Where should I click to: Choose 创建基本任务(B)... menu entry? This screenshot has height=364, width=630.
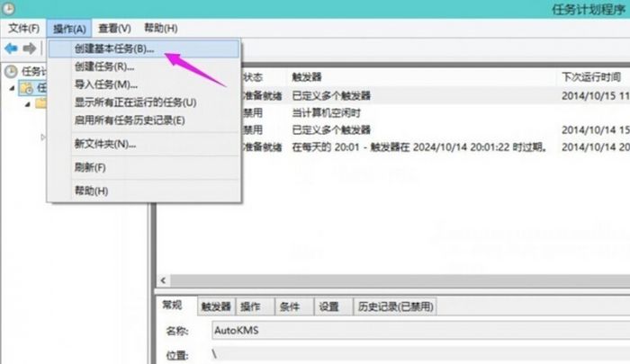tap(144, 49)
